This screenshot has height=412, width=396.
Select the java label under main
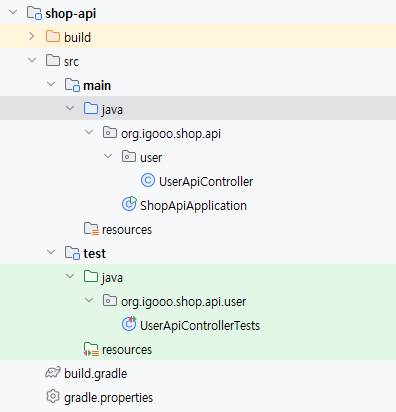tap(112, 110)
